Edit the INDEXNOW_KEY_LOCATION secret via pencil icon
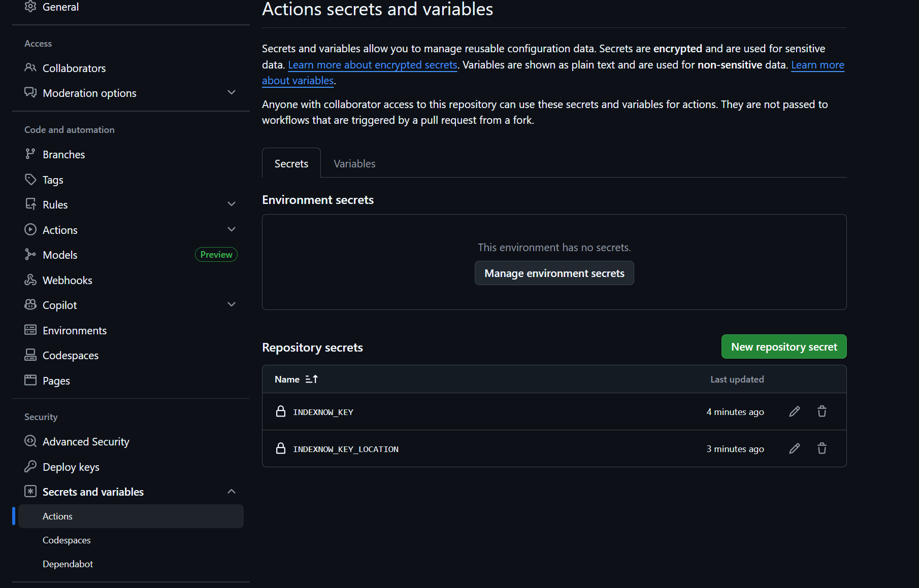 795,448
